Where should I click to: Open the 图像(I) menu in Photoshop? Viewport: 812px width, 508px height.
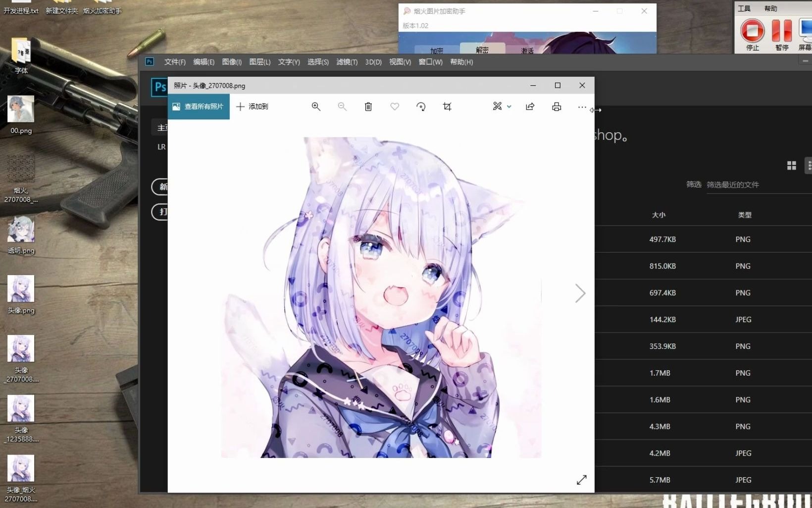(x=232, y=62)
